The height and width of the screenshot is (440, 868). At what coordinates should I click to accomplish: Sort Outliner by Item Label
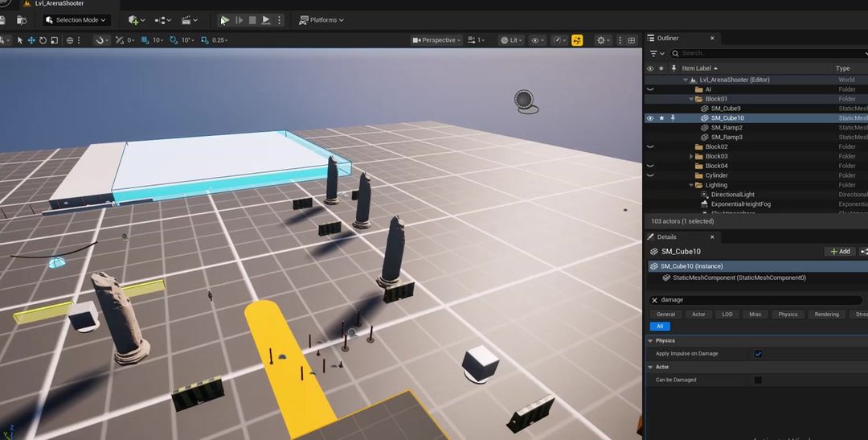tap(700, 68)
